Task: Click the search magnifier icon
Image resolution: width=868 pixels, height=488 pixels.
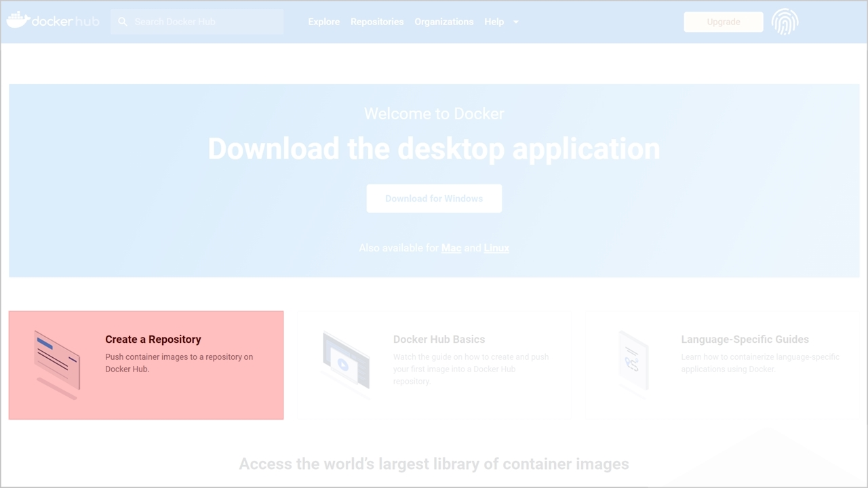Action: 123,22
